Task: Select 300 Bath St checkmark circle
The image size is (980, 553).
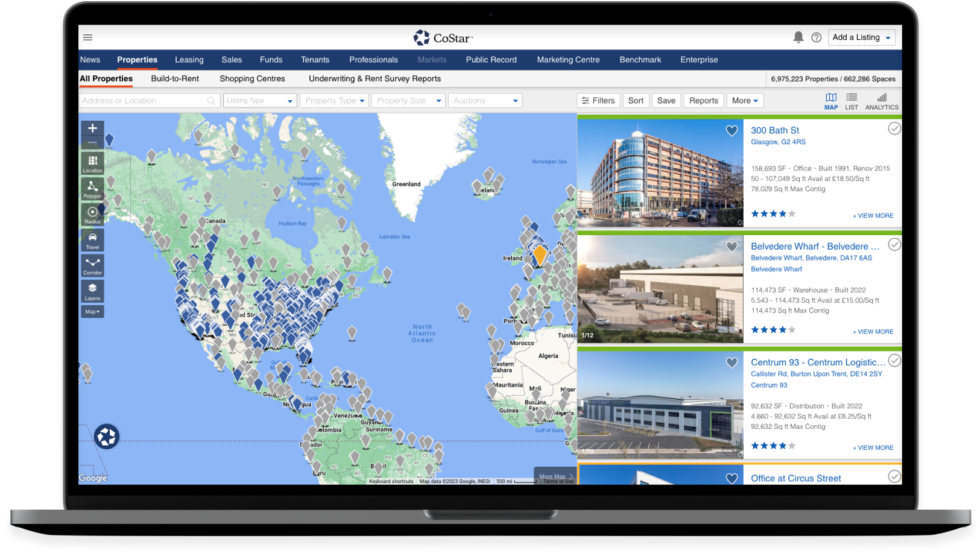Action: pyautogui.click(x=894, y=128)
